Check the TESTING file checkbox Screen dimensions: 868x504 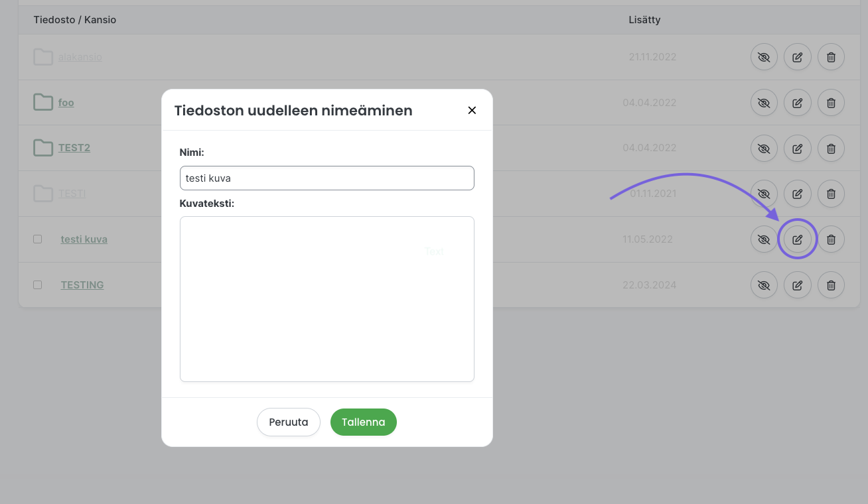point(38,284)
